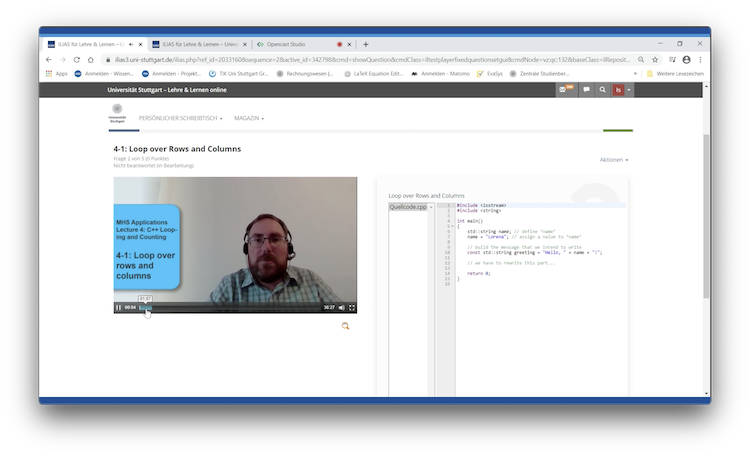Open the user avatar menu
The image size is (750, 456).
pyautogui.click(x=622, y=89)
